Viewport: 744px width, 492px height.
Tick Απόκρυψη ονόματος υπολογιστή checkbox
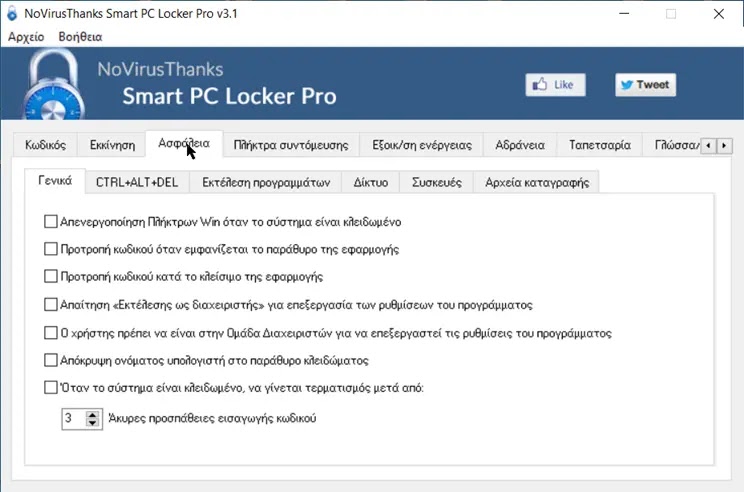(51, 360)
